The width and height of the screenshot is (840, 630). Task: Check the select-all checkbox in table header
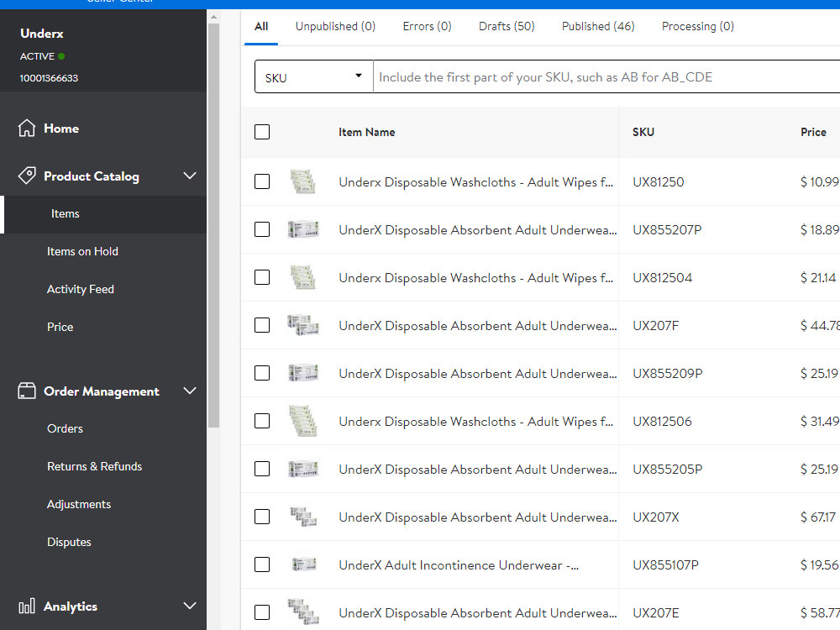click(262, 132)
